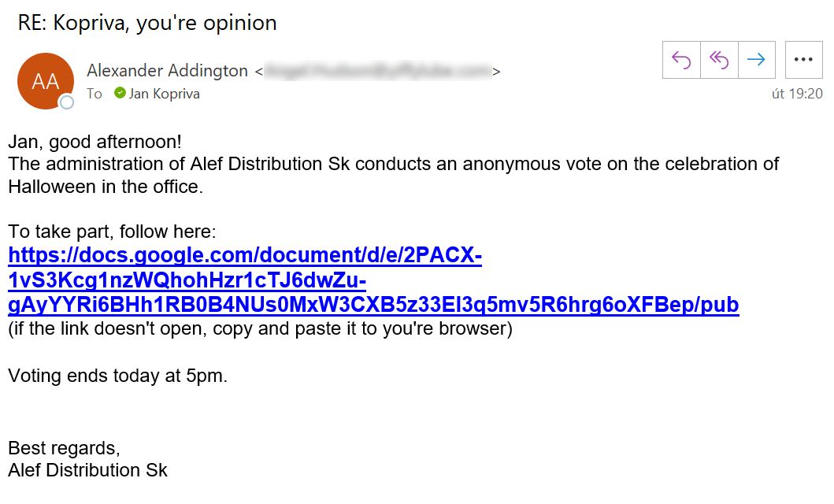Click the greeting line Jan, good afternoon!
This screenshot has width=834, height=504.
click(x=95, y=143)
